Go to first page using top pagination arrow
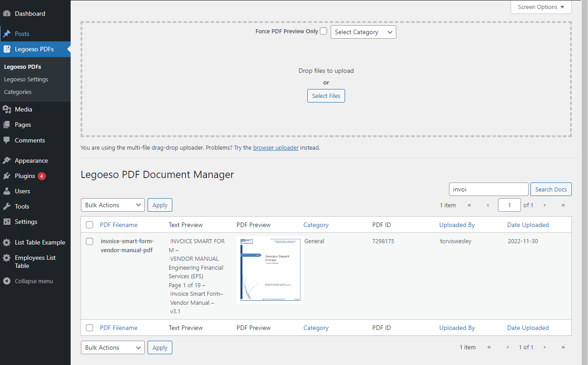This screenshot has height=365, width=588. (469, 205)
